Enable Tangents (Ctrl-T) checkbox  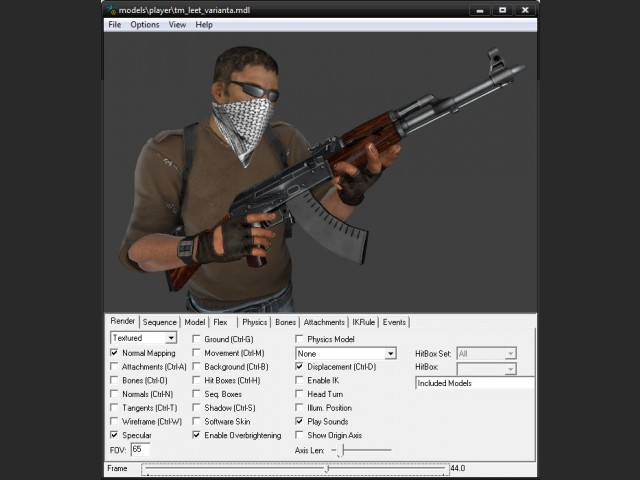[x=114, y=408]
